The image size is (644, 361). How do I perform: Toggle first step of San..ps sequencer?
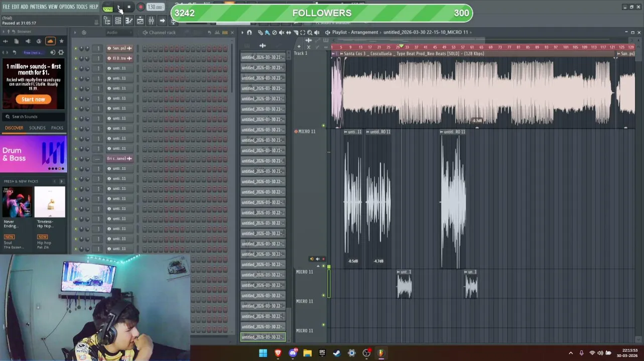[145, 48]
